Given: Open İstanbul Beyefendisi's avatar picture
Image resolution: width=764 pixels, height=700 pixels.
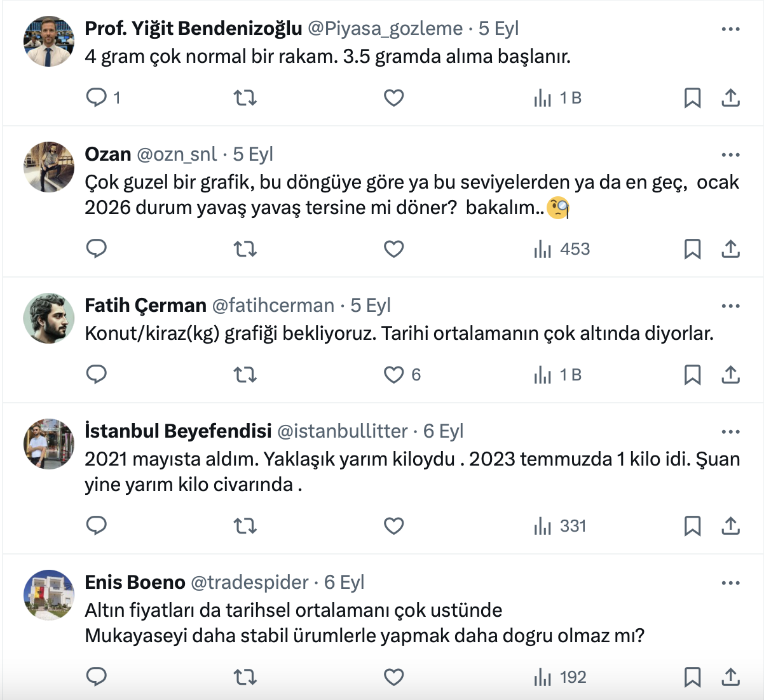Looking at the screenshot, I should coord(49,444).
